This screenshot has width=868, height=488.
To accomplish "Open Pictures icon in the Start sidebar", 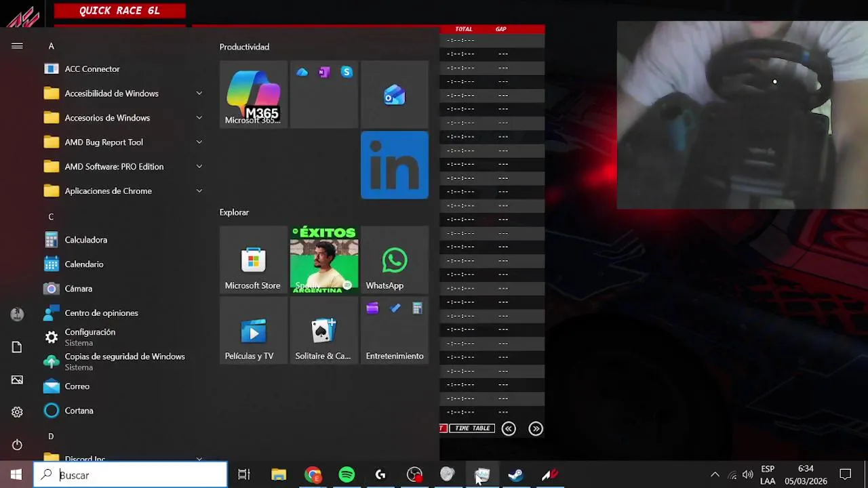I will [17, 380].
